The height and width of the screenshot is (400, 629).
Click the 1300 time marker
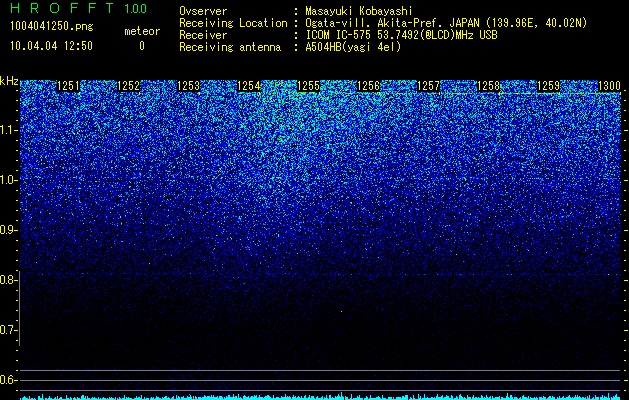(x=609, y=86)
